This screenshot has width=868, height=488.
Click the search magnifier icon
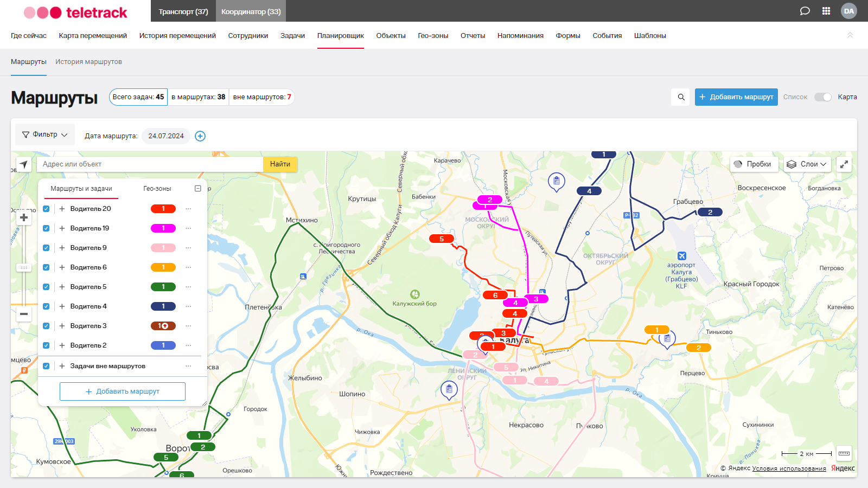681,97
